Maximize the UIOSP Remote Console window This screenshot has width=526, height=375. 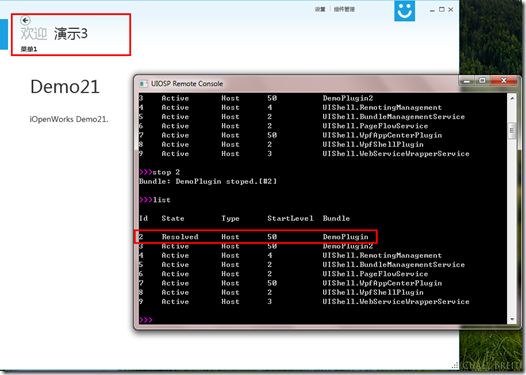482,81
